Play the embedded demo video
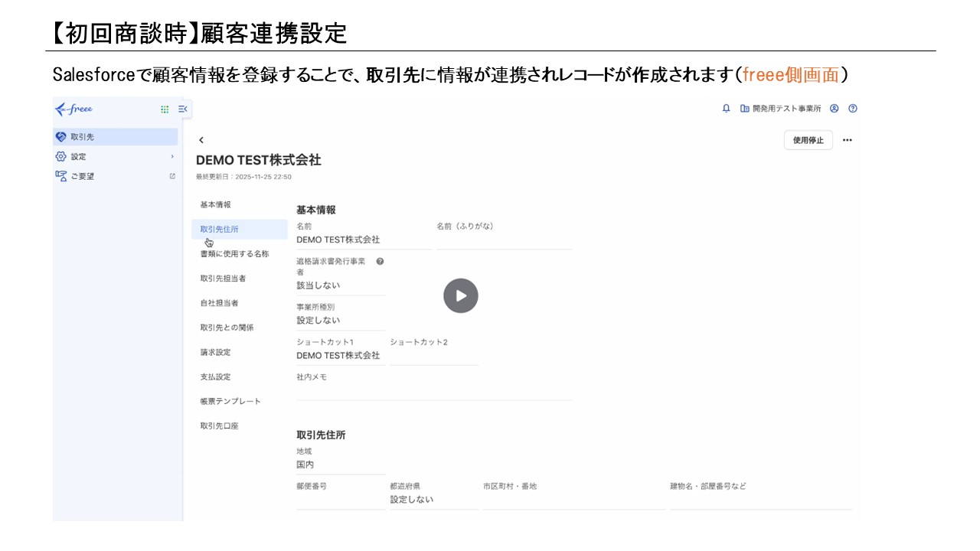The image size is (980, 551). (x=460, y=295)
